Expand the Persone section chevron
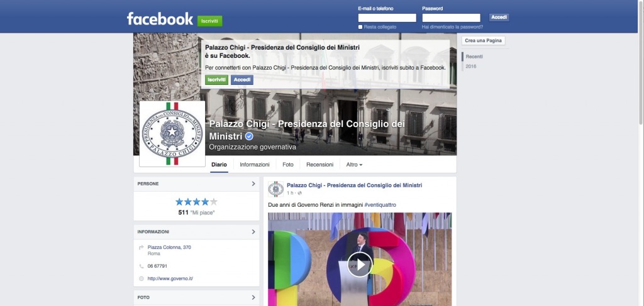The height and width of the screenshot is (306, 644). [x=253, y=183]
